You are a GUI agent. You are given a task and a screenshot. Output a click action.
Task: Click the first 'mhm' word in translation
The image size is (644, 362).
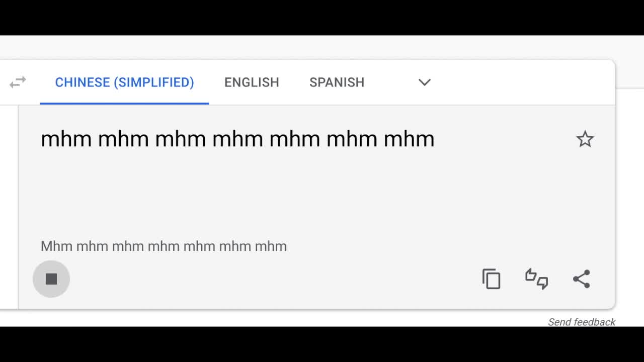(65, 139)
